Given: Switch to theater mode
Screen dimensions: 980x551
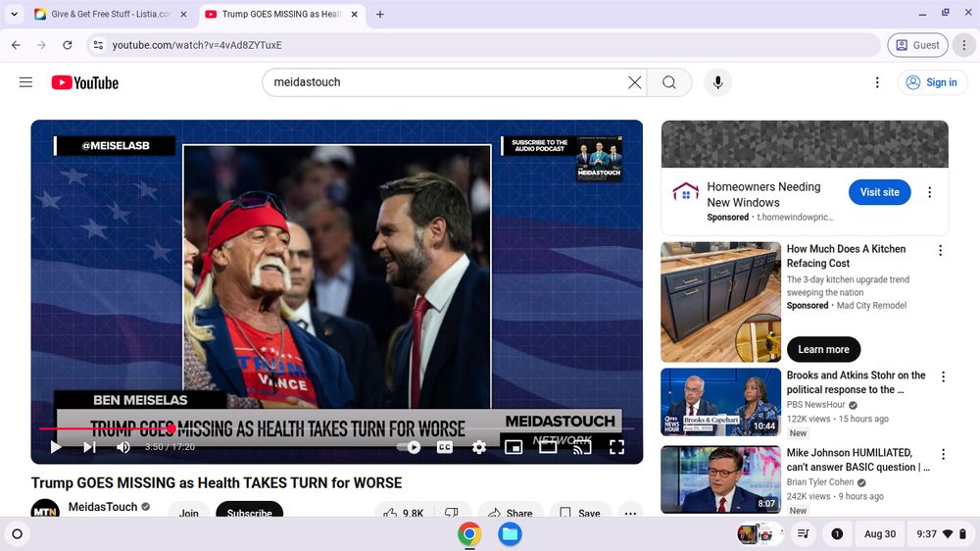Looking at the screenshot, I should (x=548, y=447).
